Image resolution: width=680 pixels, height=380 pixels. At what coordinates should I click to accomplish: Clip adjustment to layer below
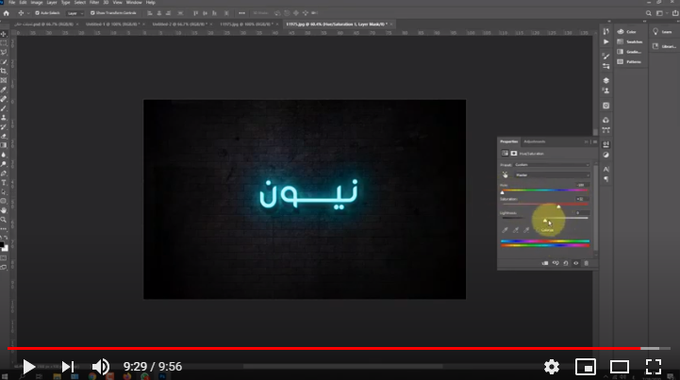(545, 263)
